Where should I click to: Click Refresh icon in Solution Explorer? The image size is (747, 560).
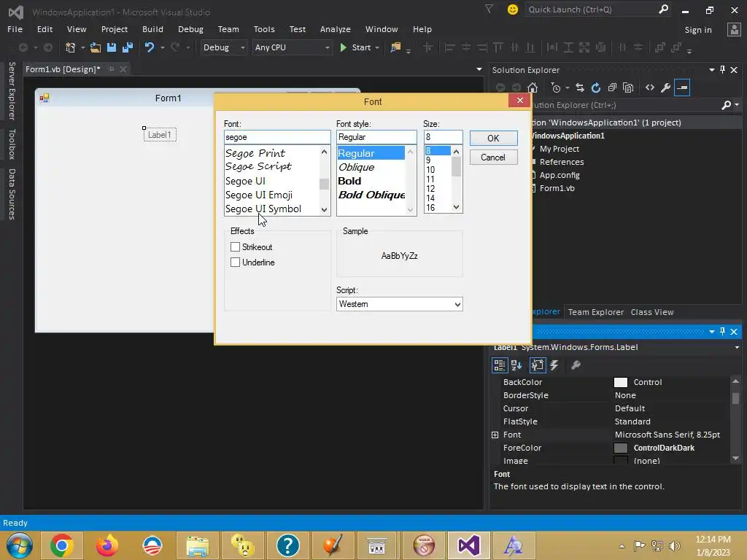[x=596, y=87]
